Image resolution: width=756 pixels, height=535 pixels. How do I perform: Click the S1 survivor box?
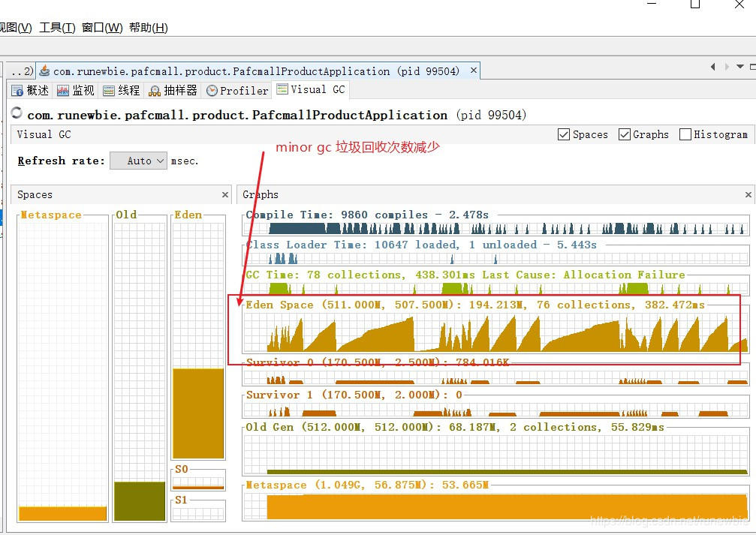198,512
